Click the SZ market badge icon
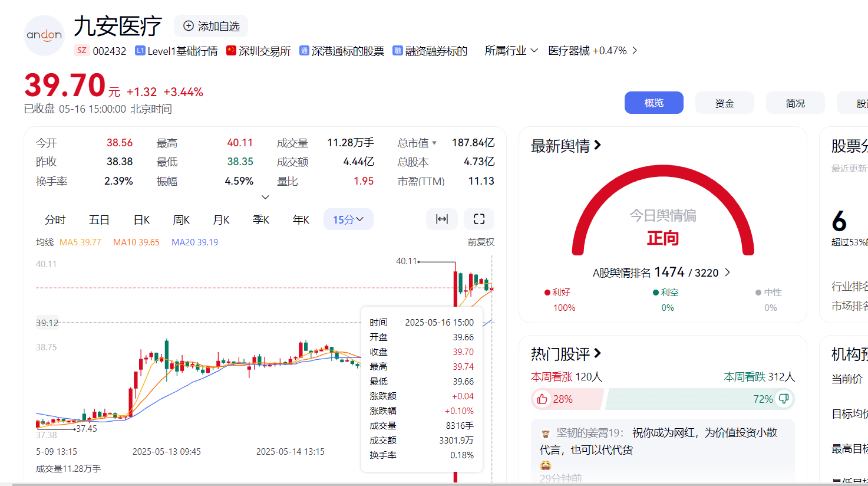Viewport: 868px width, 486px height. coord(81,51)
